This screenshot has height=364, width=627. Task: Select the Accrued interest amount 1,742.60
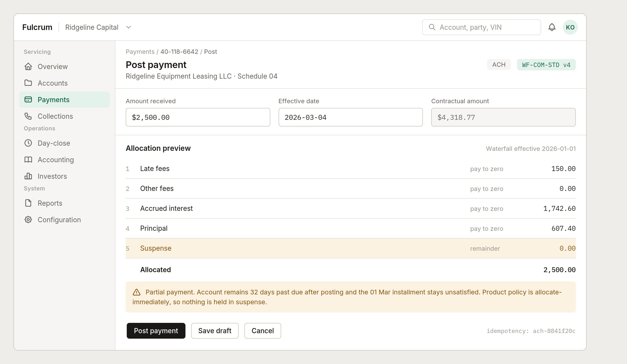pos(559,209)
